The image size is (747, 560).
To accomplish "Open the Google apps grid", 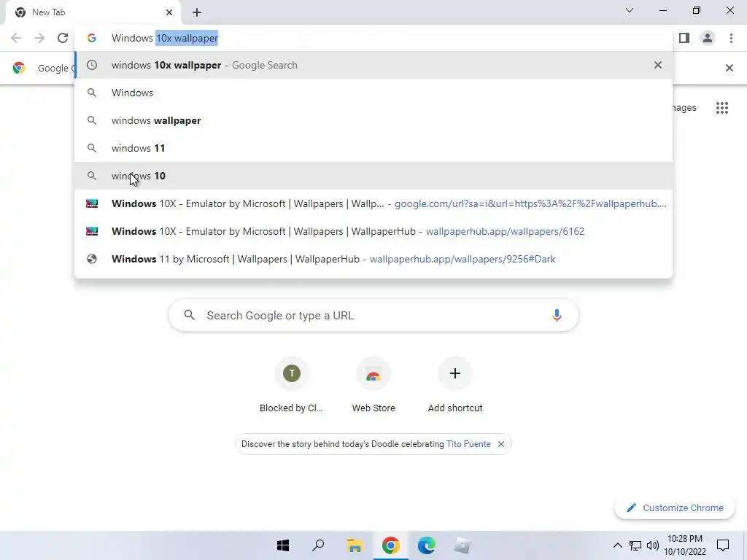I will click(722, 108).
